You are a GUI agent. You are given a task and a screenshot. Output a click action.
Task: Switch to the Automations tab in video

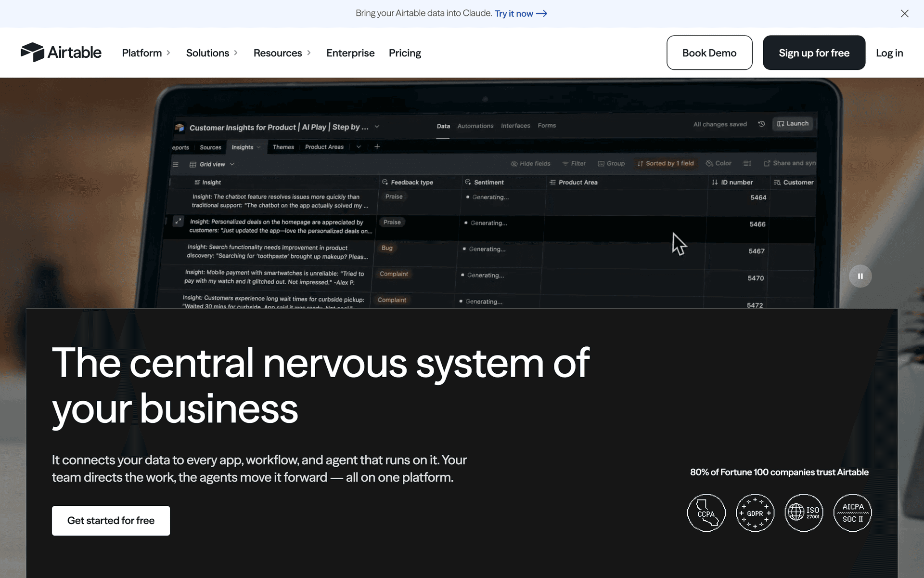475,126
